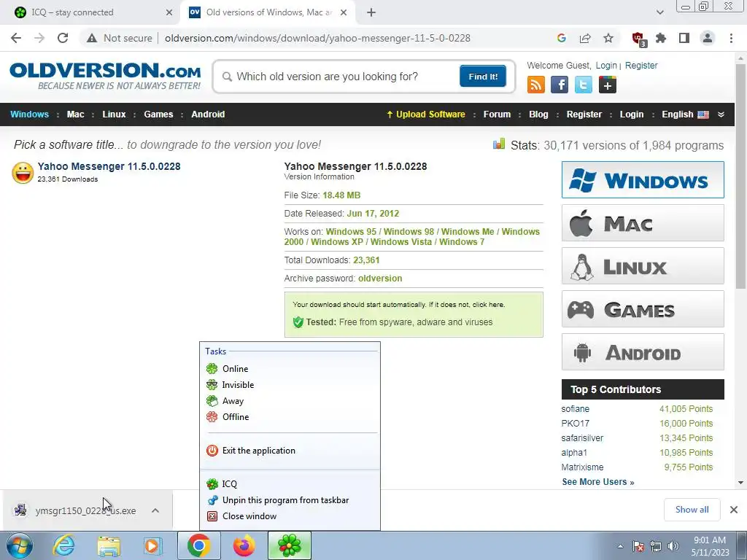Open the Windows Start button
Viewport: 747px width, 560px height.
point(18,545)
